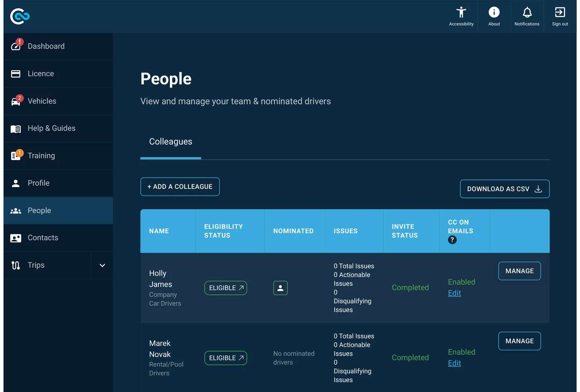Image resolution: width=580 pixels, height=392 pixels.
Task: Click the Holly James name cell
Action: [168, 288]
